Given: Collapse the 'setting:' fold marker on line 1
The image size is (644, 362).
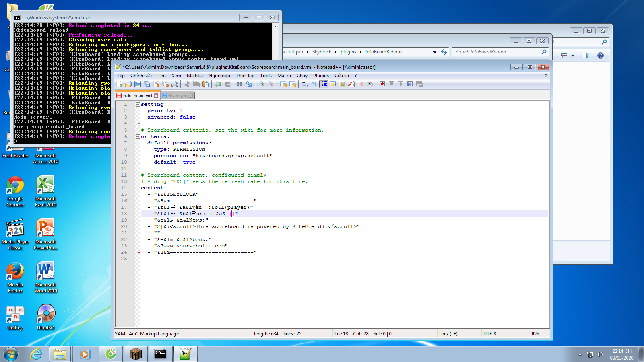Looking at the screenshot, I should point(138,104).
